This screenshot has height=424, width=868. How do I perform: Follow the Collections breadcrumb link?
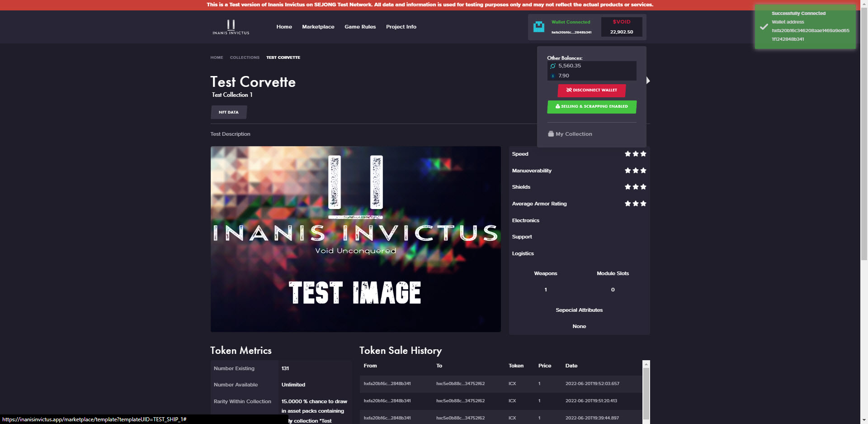pyautogui.click(x=245, y=57)
